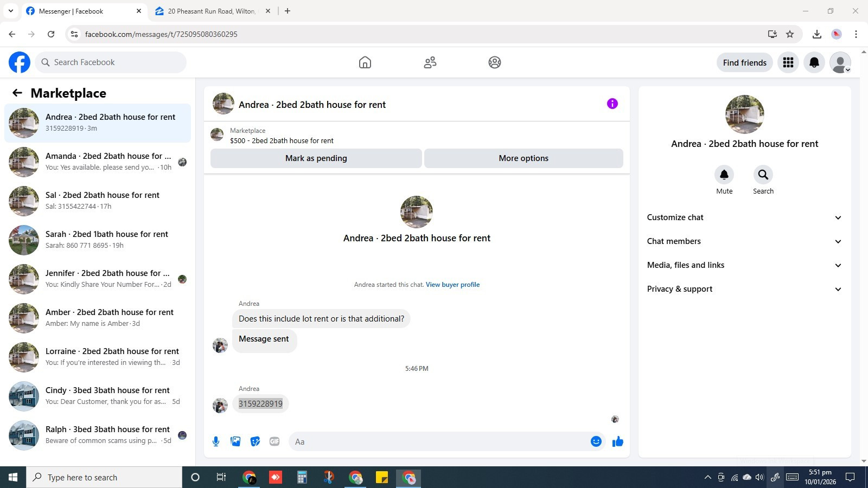Switch to the Messenger | Facebook tab
The height and width of the screenshot is (488, 868).
click(84, 11)
